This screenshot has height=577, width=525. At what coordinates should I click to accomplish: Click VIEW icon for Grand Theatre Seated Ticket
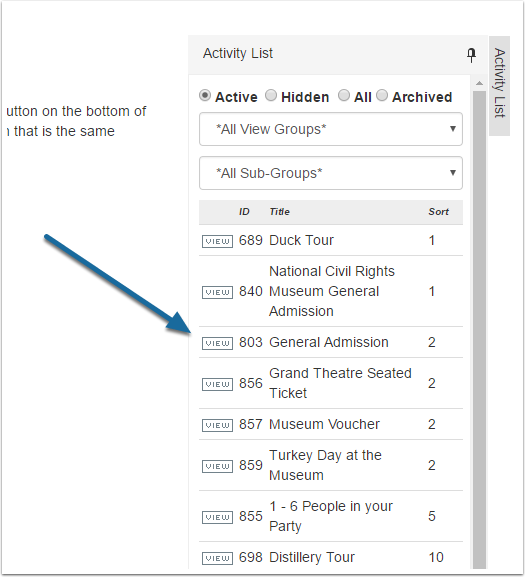point(217,384)
